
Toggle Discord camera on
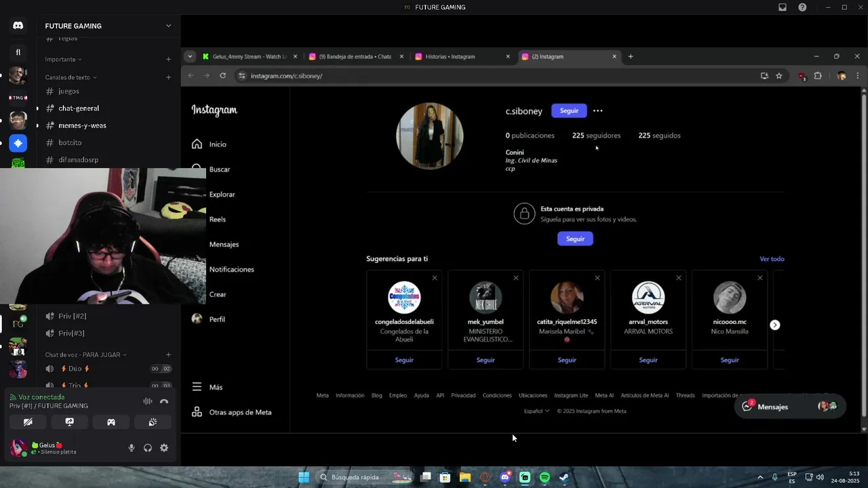(28, 422)
